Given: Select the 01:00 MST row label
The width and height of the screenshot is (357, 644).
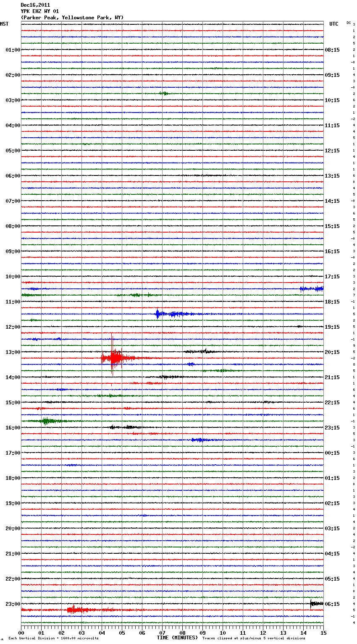Looking at the screenshot, I should click(13, 50).
